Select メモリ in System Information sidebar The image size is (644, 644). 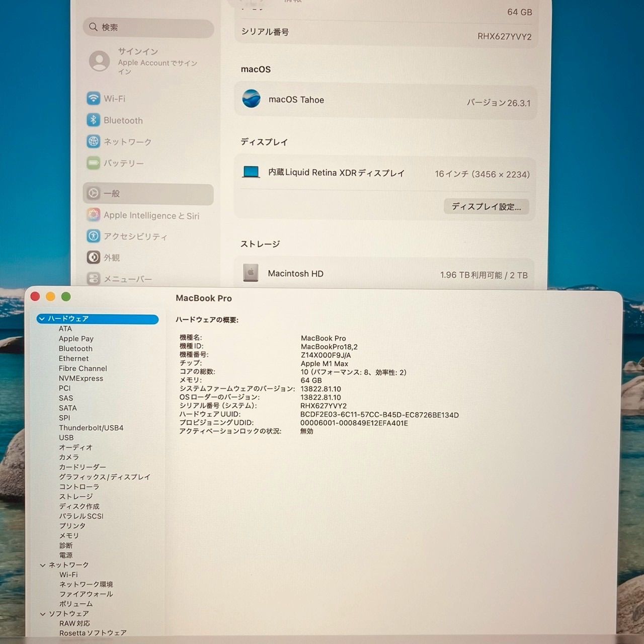click(x=69, y=536)
